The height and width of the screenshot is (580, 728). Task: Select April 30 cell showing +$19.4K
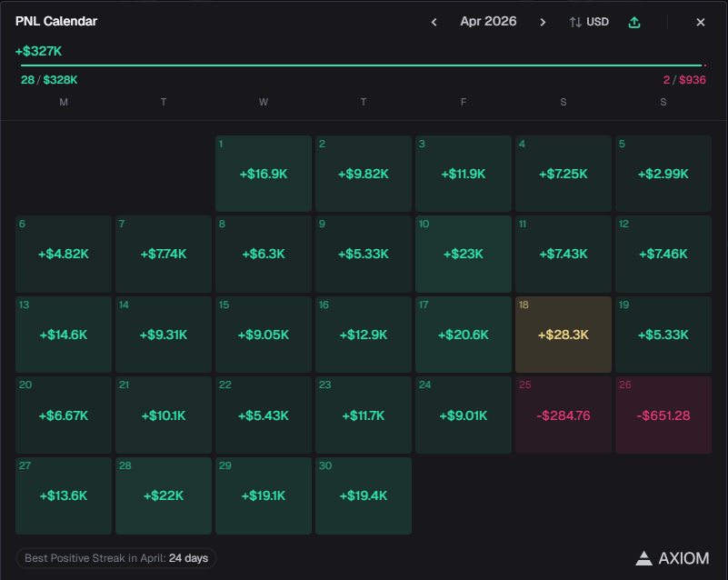point(364,495)
